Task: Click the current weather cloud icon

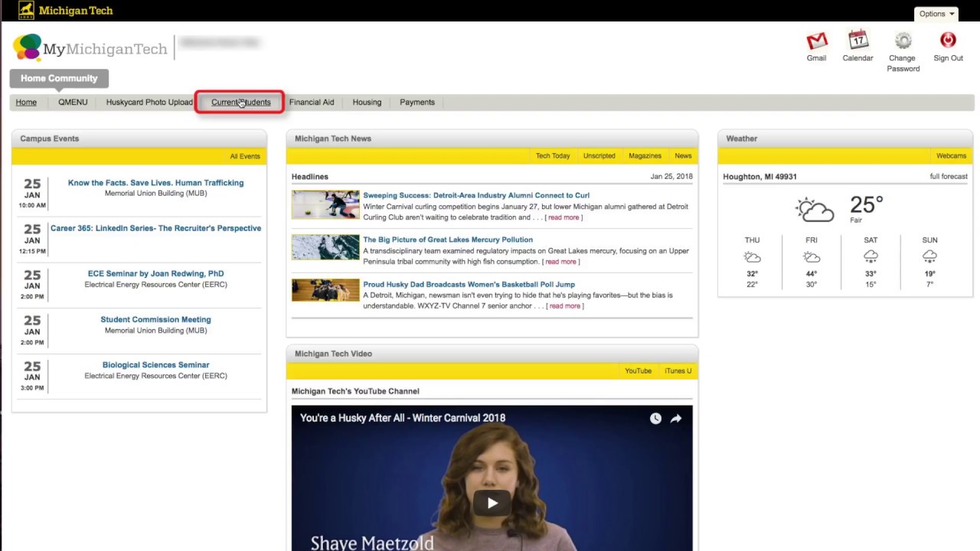Action: pyautogui.click(x=815, y=209)
